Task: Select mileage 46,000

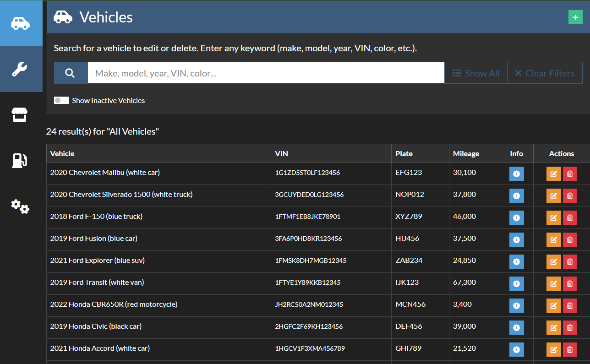Action: [x=464, y=217]
